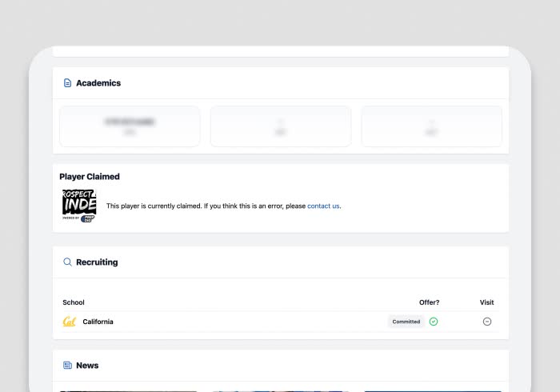Select the California school name
560x392 pixels.
(x=98, y=322)
